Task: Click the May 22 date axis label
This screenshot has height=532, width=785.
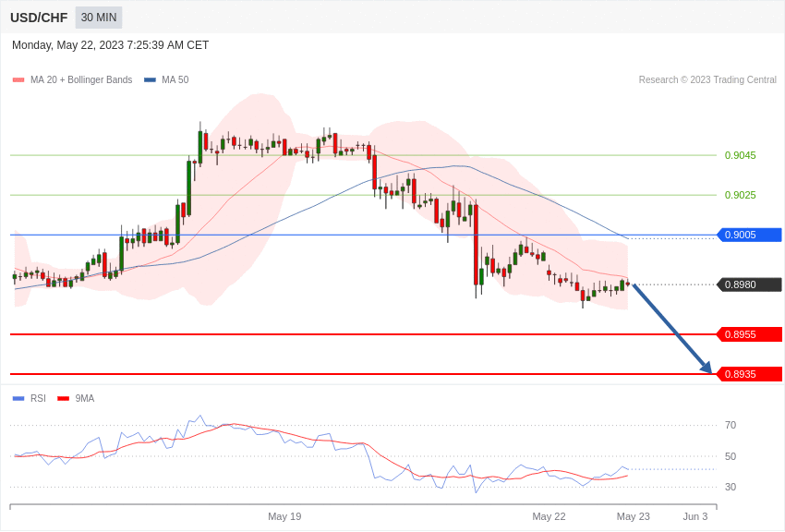Action: pyautogui.click(x=549, y=516)
